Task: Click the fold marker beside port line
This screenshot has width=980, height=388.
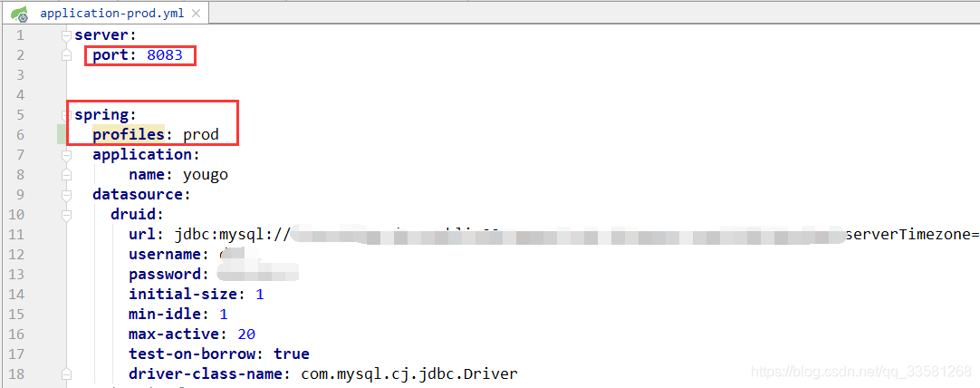Action: tap(66, 55)
